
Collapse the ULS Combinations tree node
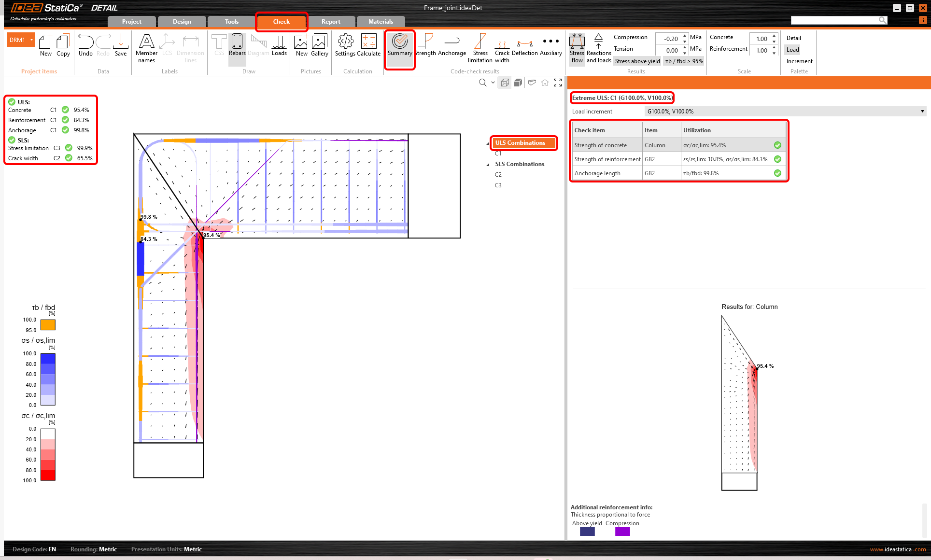(488, 143)
